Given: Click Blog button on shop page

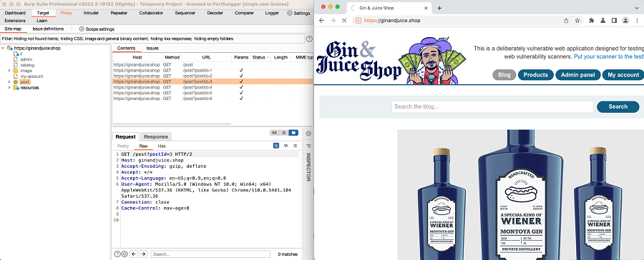Looking at the screenshot, I should point(504,75).
